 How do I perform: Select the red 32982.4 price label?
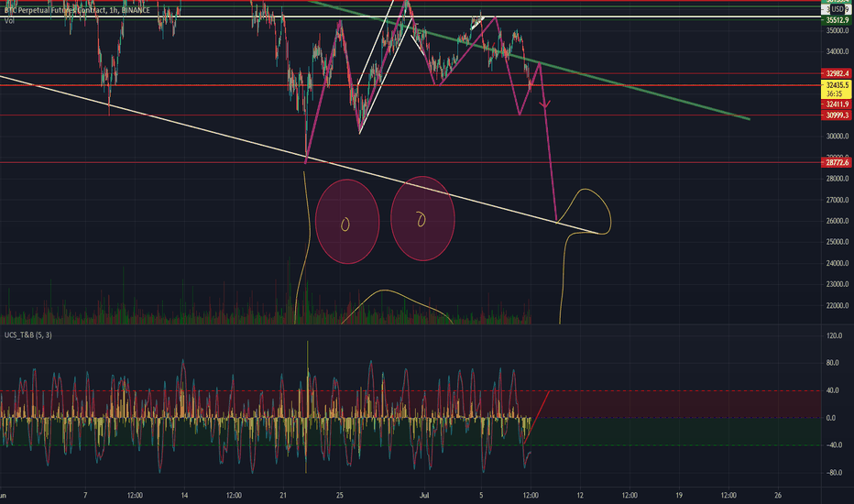tap(837, 73)
